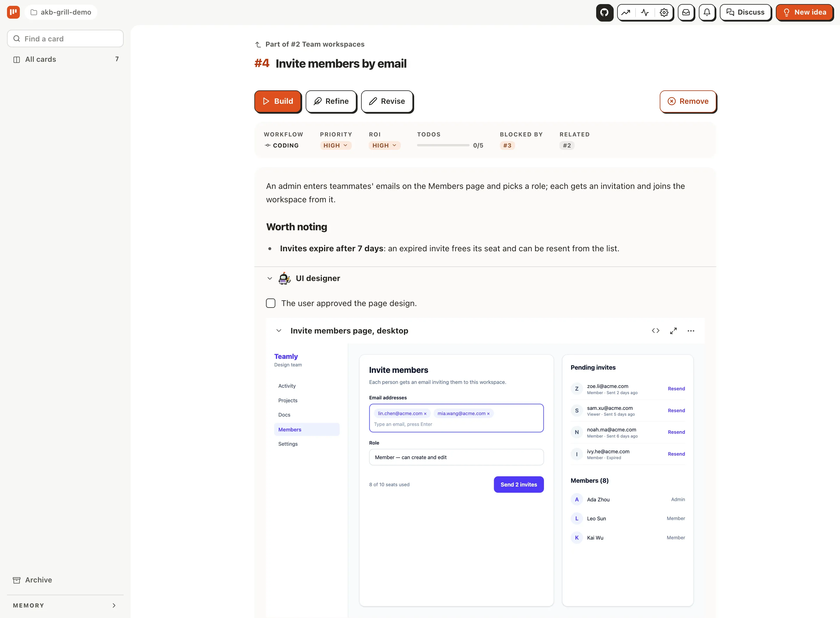Open more options menu of the mockup
Viewport: 840px width, 618px height.
(x=691, y=331)
